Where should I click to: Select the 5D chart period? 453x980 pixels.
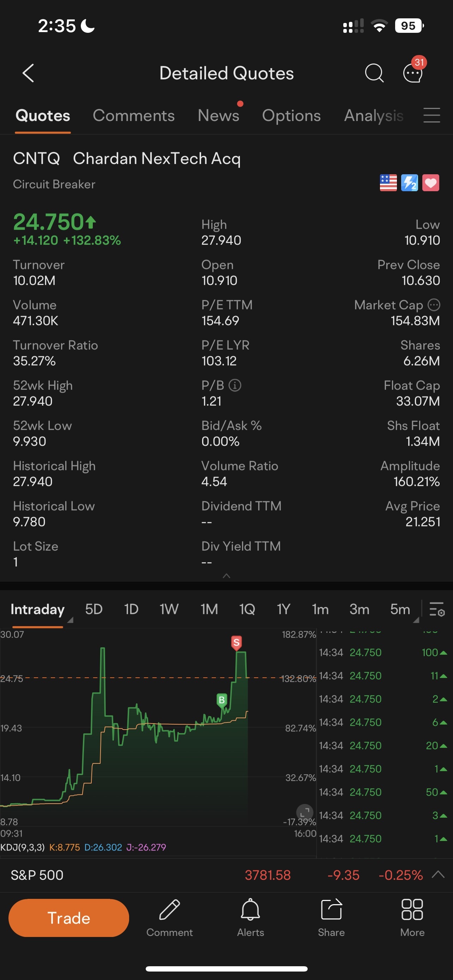pos(94,610)
